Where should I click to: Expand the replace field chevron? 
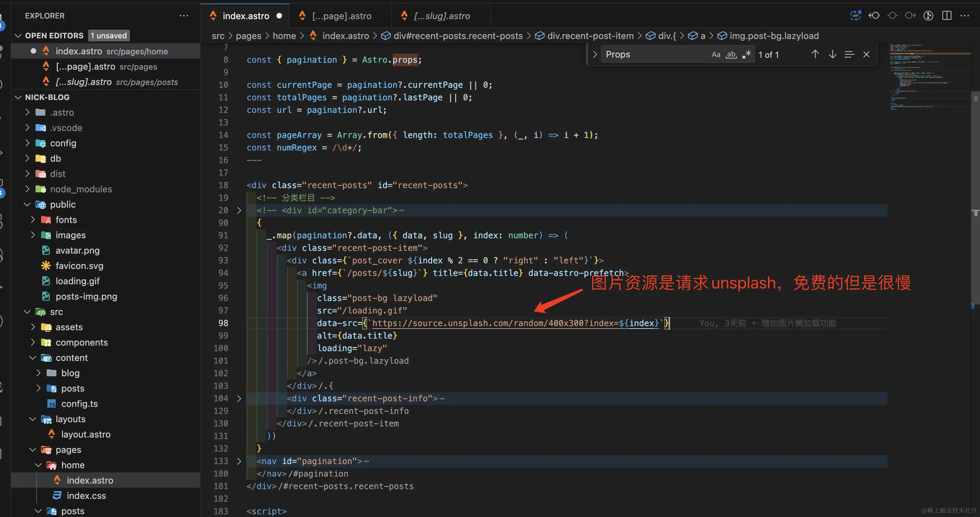tap(595, 54)
